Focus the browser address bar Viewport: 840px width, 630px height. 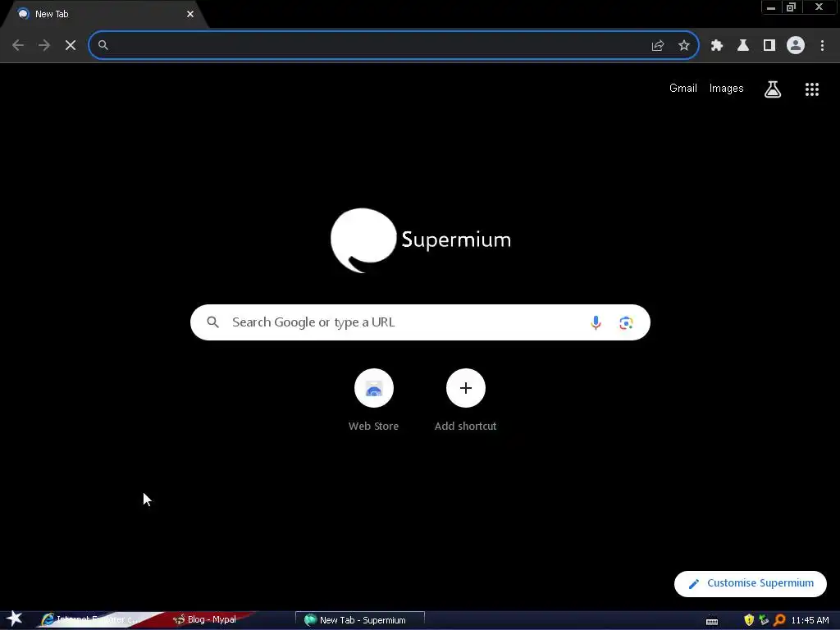[x=393, y=45]
